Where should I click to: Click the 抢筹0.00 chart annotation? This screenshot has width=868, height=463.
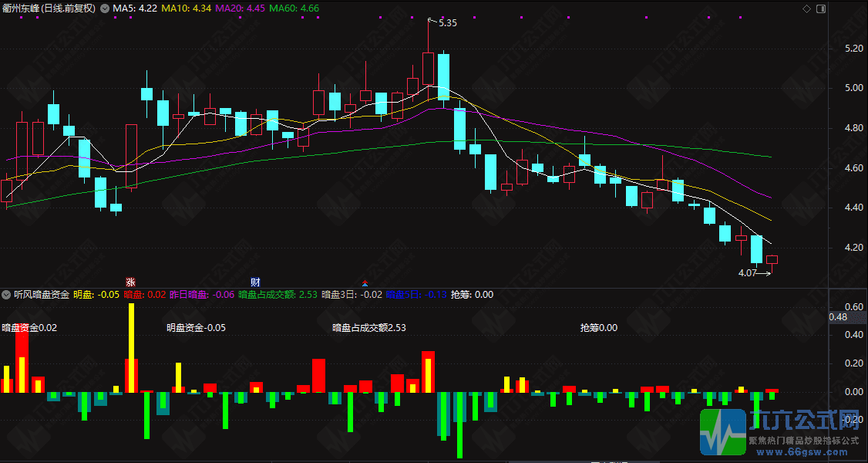(x=598, y=327)
